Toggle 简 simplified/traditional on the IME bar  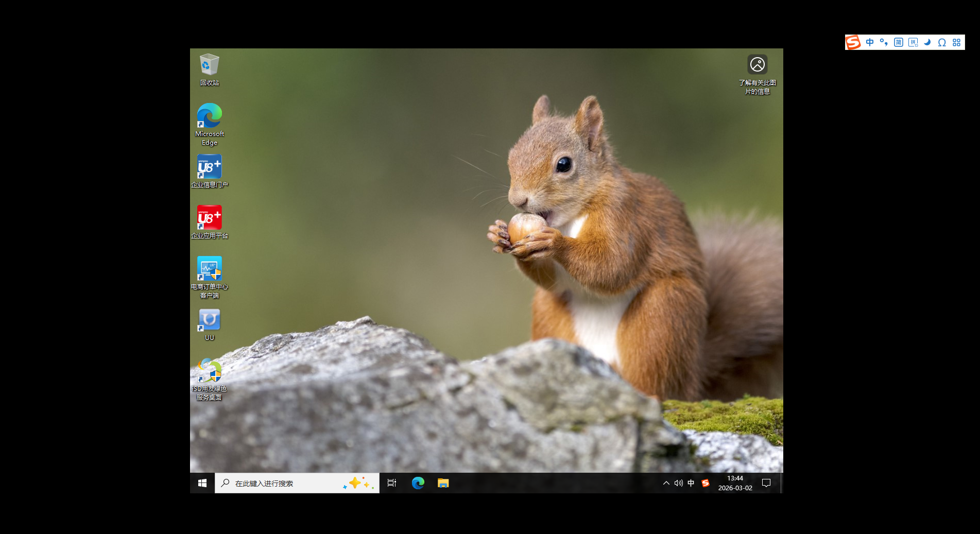click(899, 42)
